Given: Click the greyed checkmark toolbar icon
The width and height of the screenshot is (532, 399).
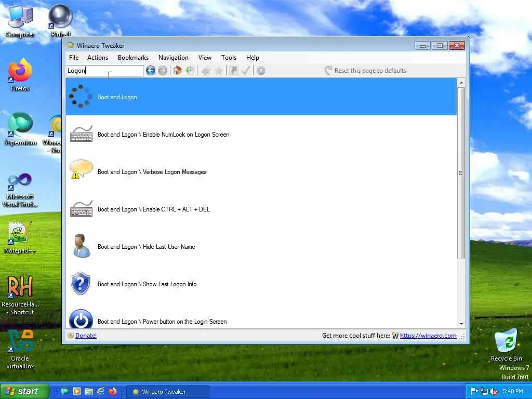Looking at the screenshot, I should coord(246,71).
